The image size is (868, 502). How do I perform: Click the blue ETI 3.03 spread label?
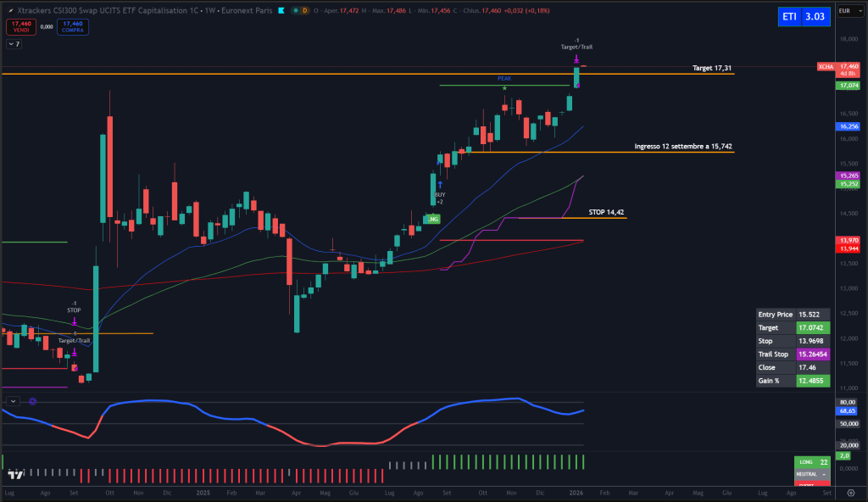[x=804, y=16]
